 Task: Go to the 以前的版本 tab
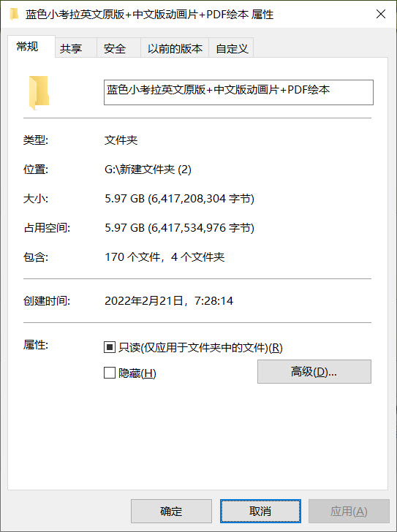point(175,47)
